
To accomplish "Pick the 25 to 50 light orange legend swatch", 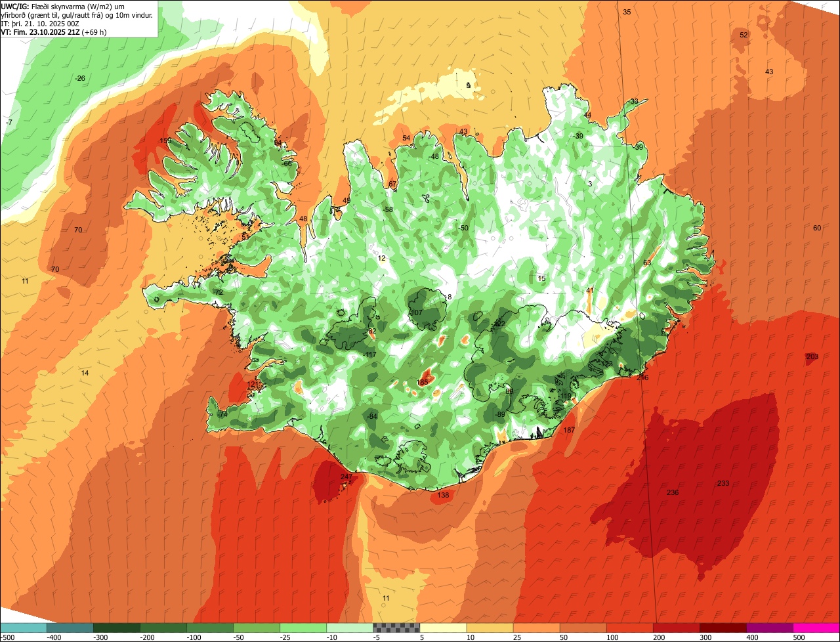I will pyautogui.click(x=535, y=628).
